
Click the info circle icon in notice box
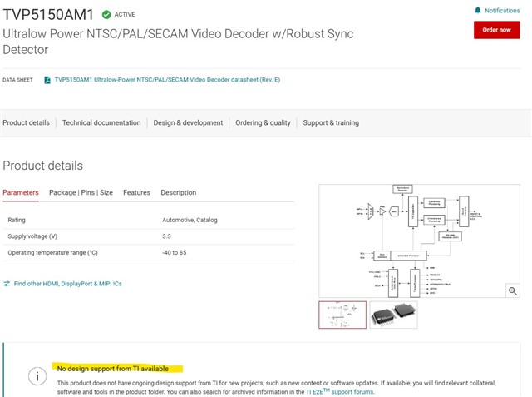click(x=37, y=376)
